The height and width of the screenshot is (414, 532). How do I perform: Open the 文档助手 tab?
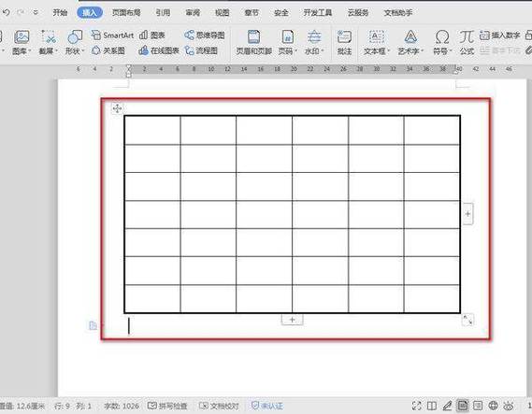398,13
